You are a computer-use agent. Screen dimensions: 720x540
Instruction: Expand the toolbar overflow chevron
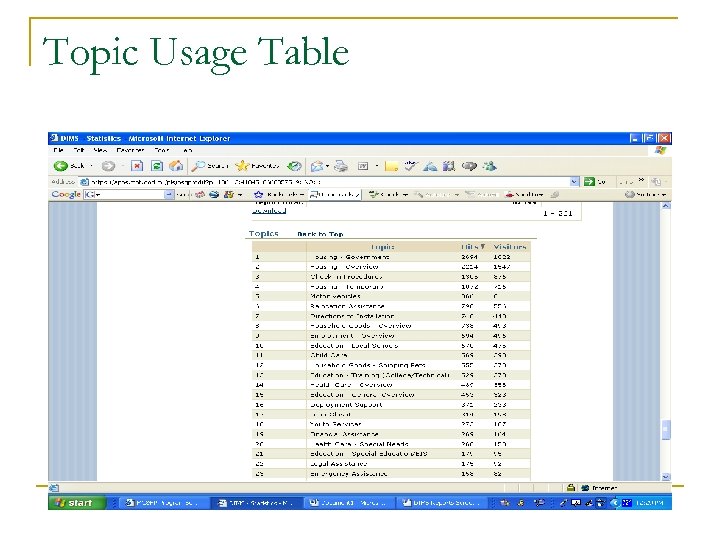click(641, 180)
